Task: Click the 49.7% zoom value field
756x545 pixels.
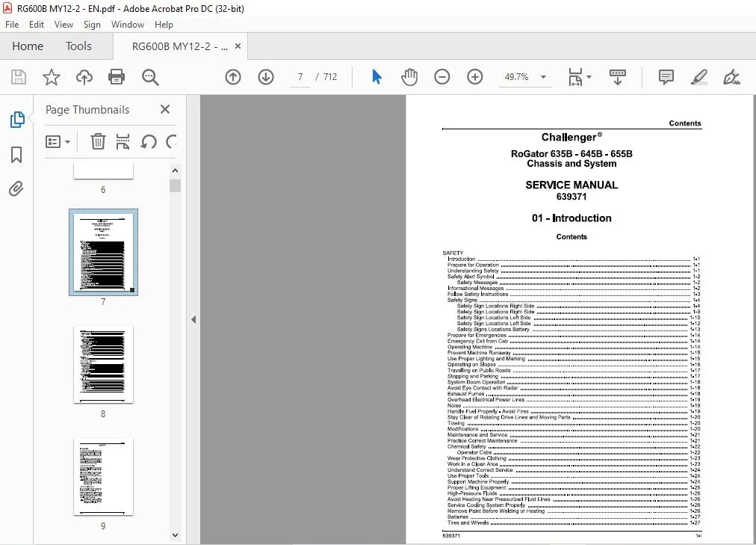Action: (516, 77)
